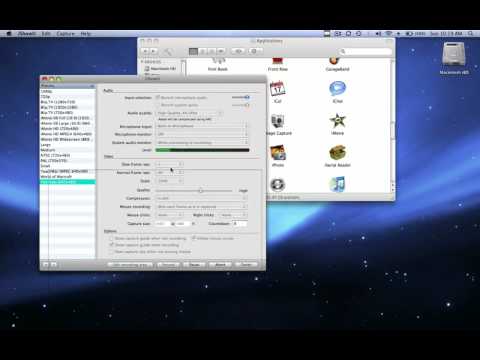The width and height of the screenshot is (480, 360).
Task: Open the Mouse recording dropdown
Action: (x=201, y=207)
